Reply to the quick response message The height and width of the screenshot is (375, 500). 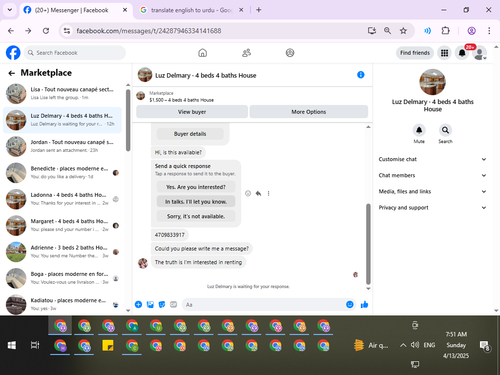coord(258,193)
